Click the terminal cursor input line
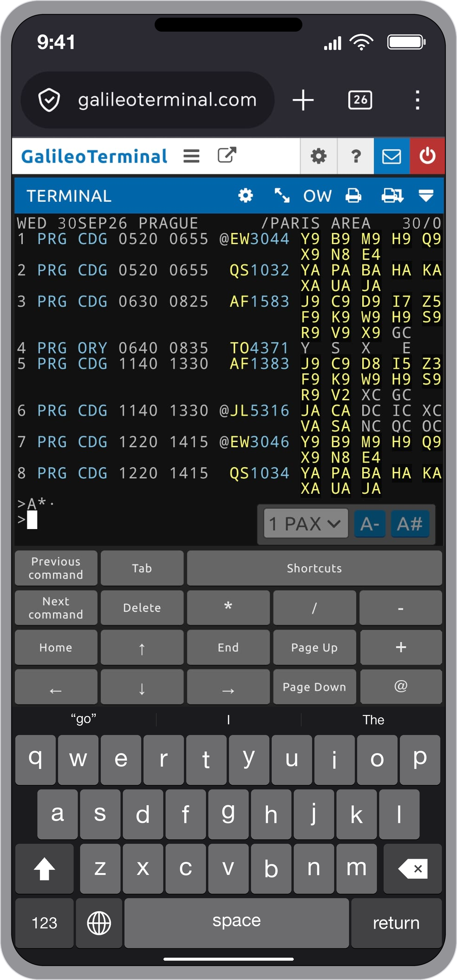Screen dimensions: 457x980 32,520
